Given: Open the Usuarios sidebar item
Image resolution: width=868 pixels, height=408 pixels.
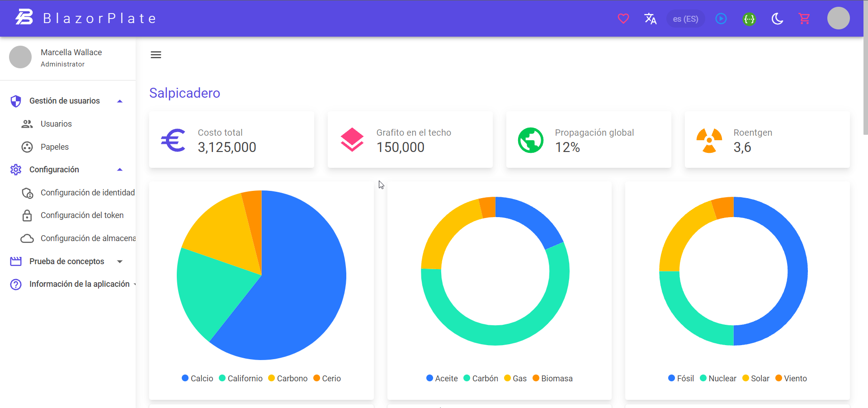Looking at the screenshot, I should (56, 123).
